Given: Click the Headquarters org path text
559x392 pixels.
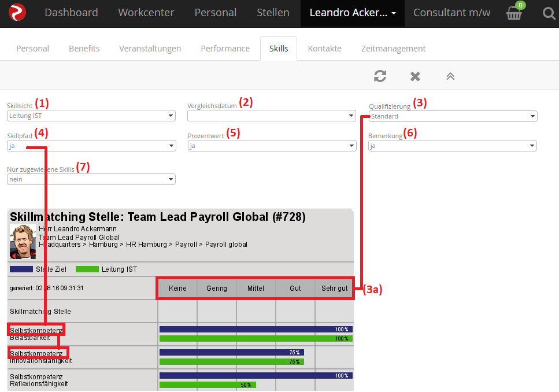Looking at the screenshot, I should (x=143, y=245).
